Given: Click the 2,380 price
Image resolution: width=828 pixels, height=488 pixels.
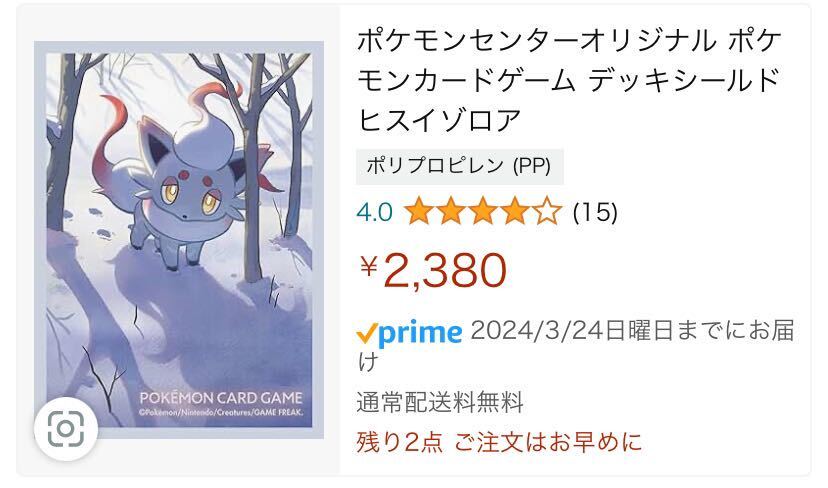Looking at the screenshot, I should coord(445,270).
